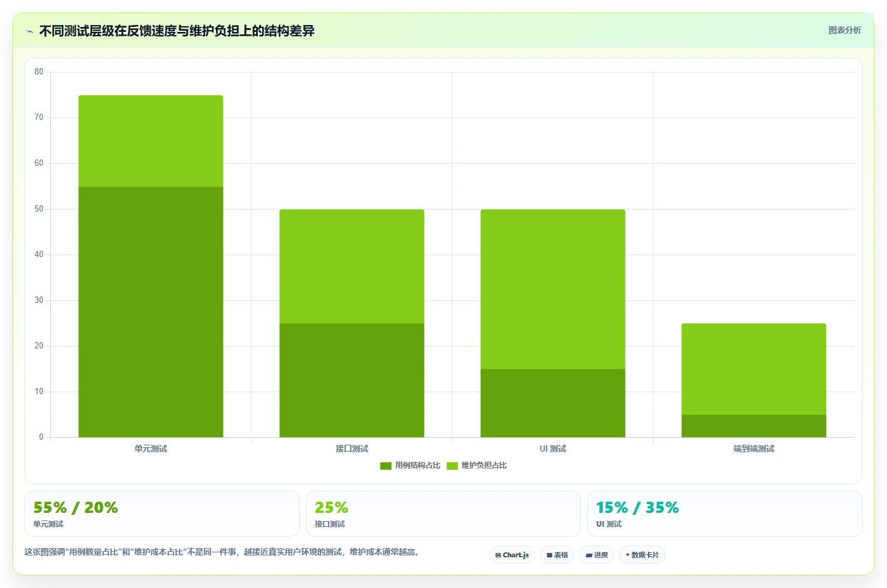
Task: Open the 15% / 35% UI 测试 stat card
Action: (x=725, y=514)
